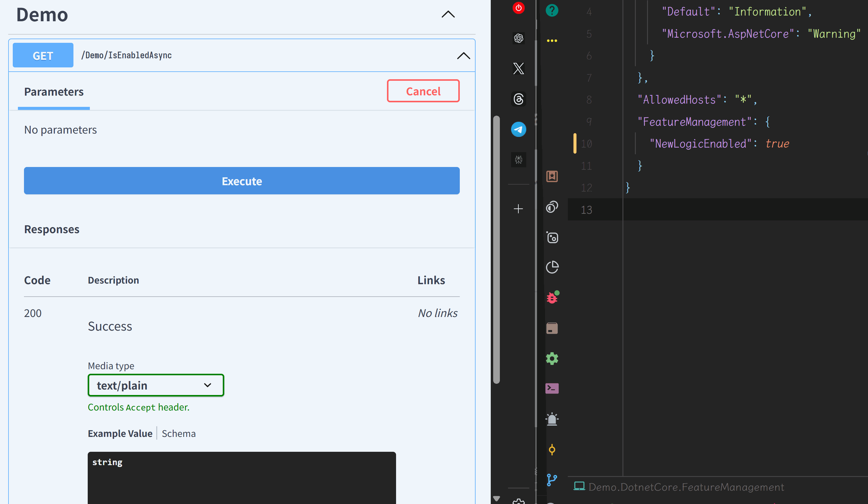Open the Threads sidebar icon
The image size is (868, 504).
coord(518,99)
